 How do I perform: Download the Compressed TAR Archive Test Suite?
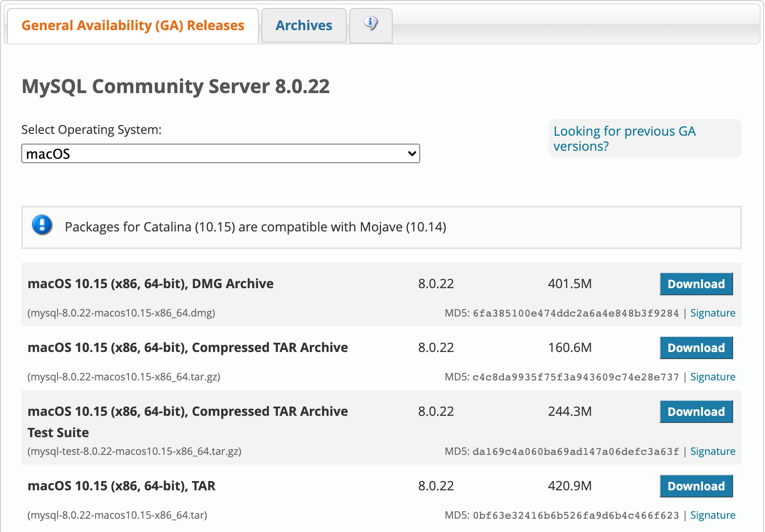click(696, 411)
